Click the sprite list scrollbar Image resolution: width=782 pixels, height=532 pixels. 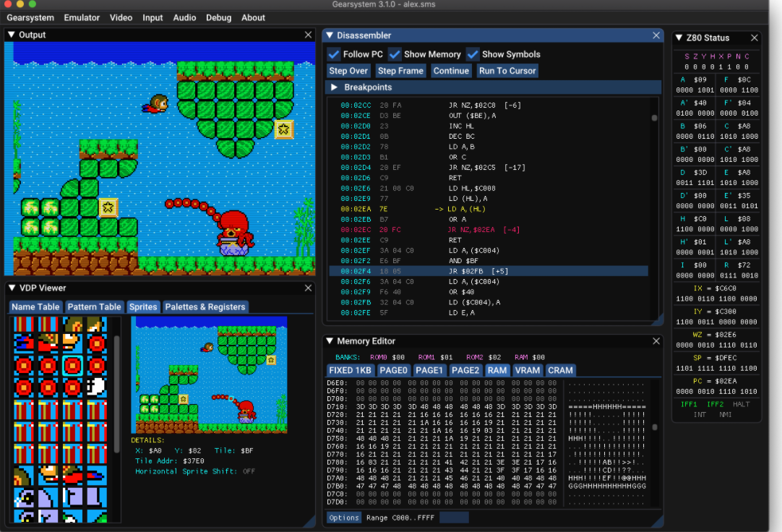pyautogui.click(x=116, y=394)
